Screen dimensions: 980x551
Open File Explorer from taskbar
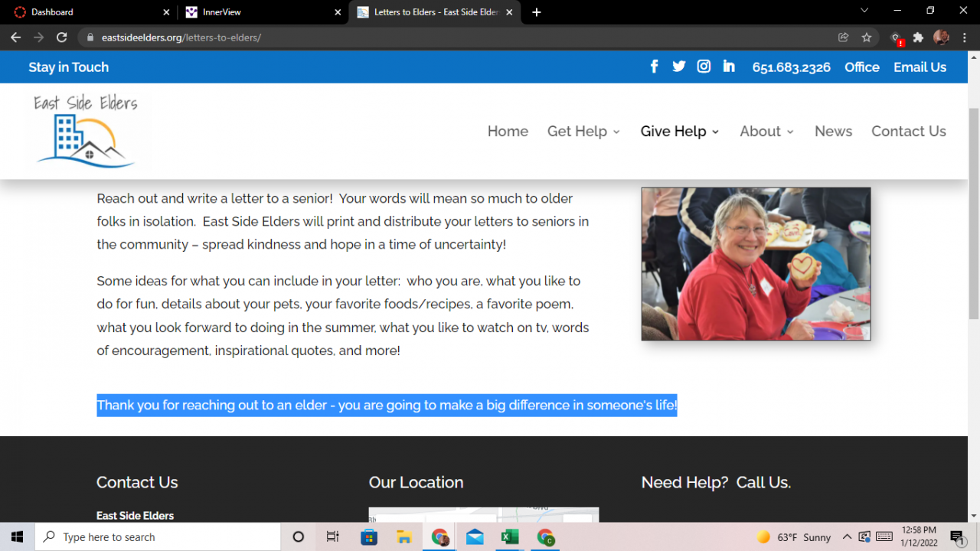(404, 536)
